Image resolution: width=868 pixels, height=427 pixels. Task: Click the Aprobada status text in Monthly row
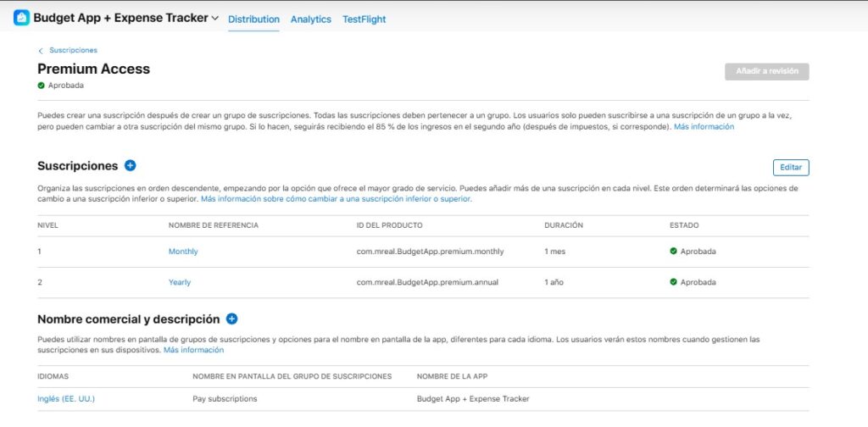698,252
